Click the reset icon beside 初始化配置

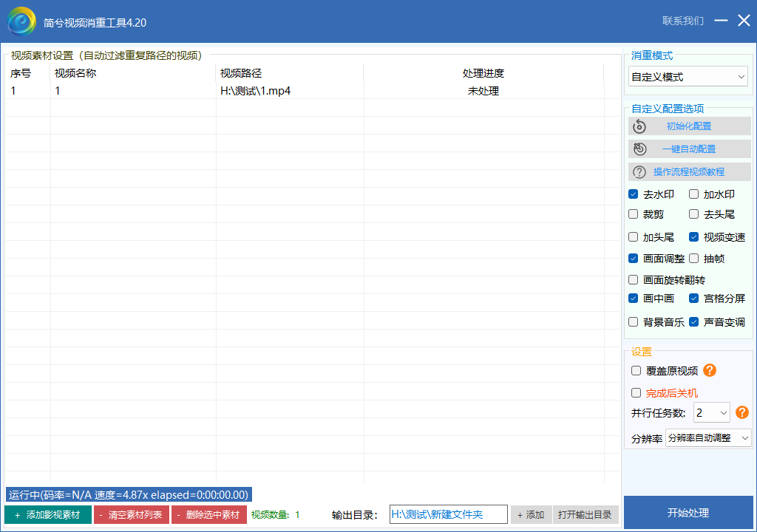[639, 126]
